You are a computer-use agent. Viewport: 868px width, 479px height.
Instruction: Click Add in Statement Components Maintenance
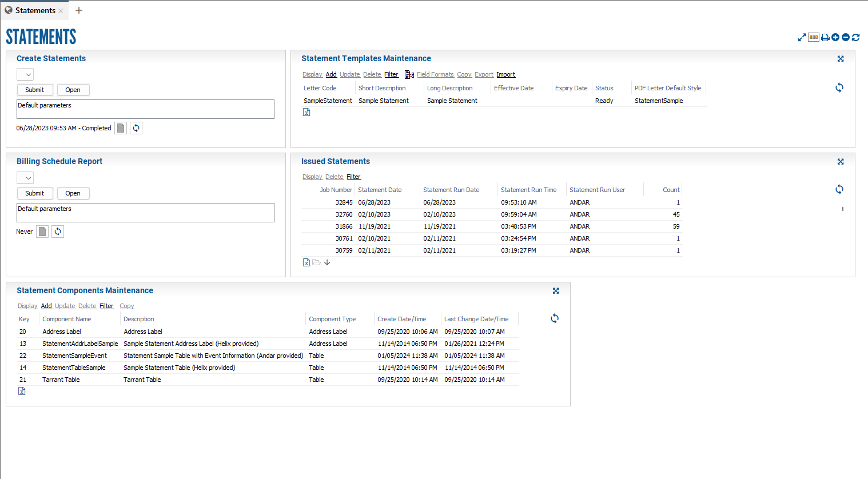click(46, 306)
